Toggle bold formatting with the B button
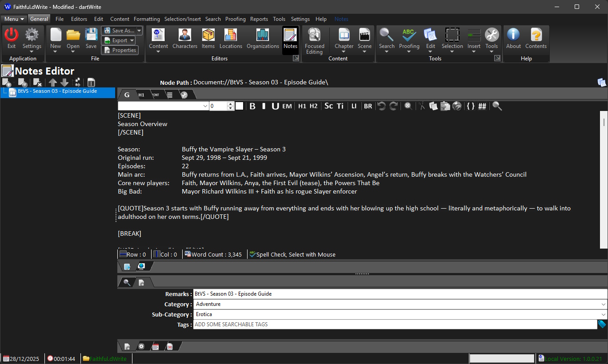The width and height of the screenshot is (608, 364). (x=252, y=106)
